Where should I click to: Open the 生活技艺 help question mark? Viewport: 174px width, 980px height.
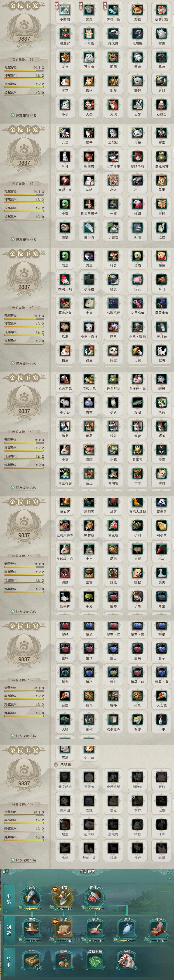tap(169, 879)
